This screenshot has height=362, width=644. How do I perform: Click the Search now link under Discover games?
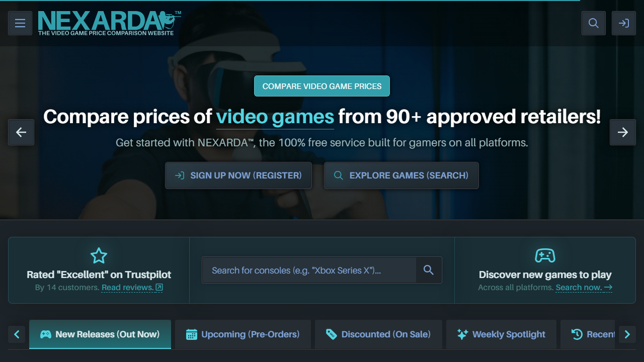[x=580, y=287]
